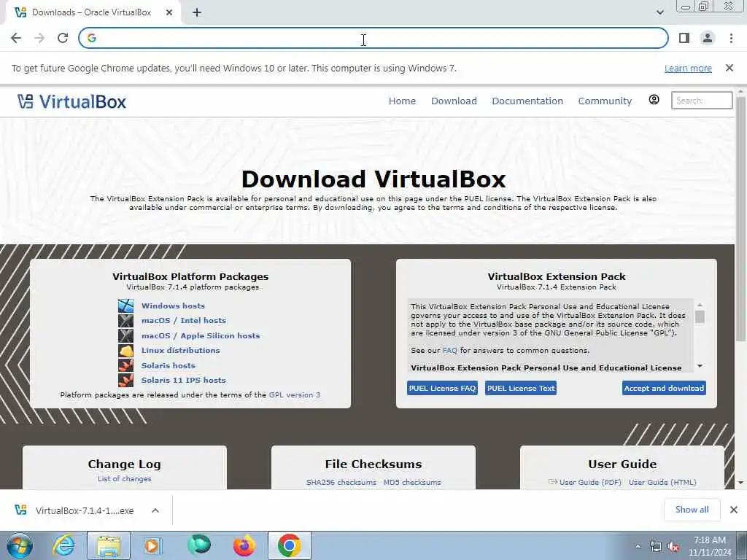Click the muted volume tray icon

pos(673,547)
